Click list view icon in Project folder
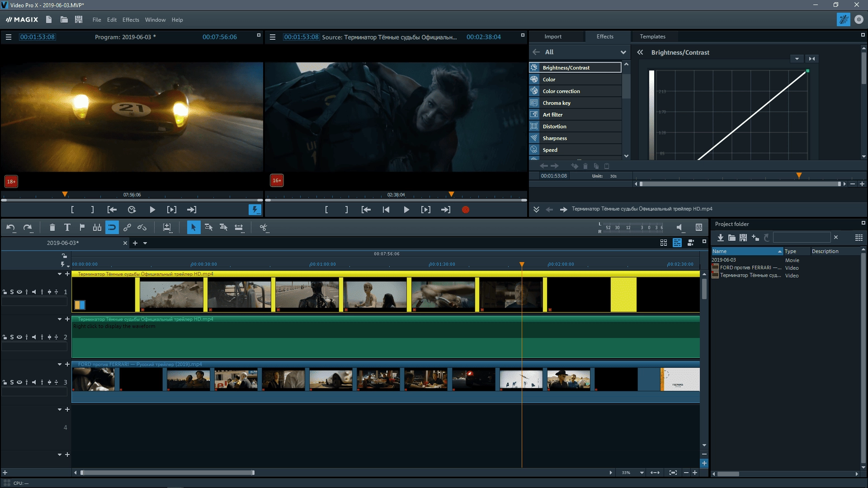 point(859,237)
